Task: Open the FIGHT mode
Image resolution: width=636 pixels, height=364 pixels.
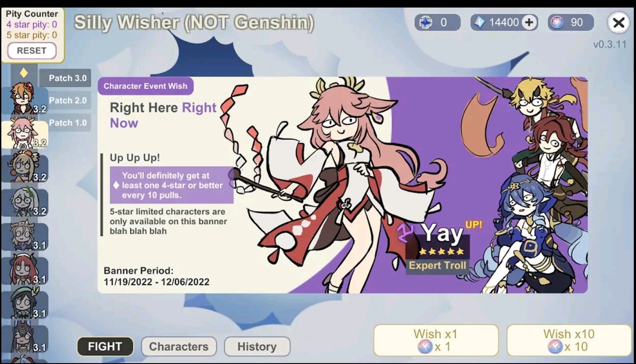Action: tap(105, 347)
